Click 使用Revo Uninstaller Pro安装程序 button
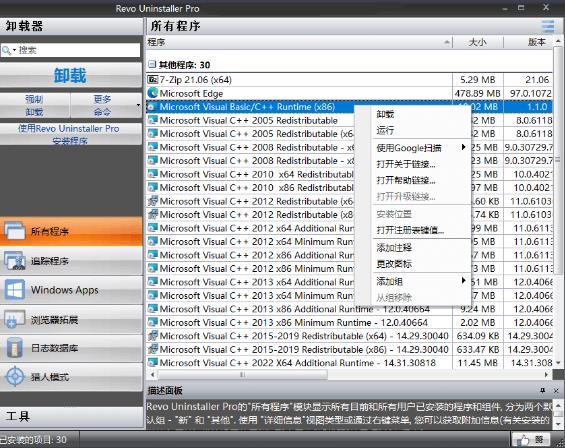The height and width of the screenshot is (448, 565). tap(71, 134)
